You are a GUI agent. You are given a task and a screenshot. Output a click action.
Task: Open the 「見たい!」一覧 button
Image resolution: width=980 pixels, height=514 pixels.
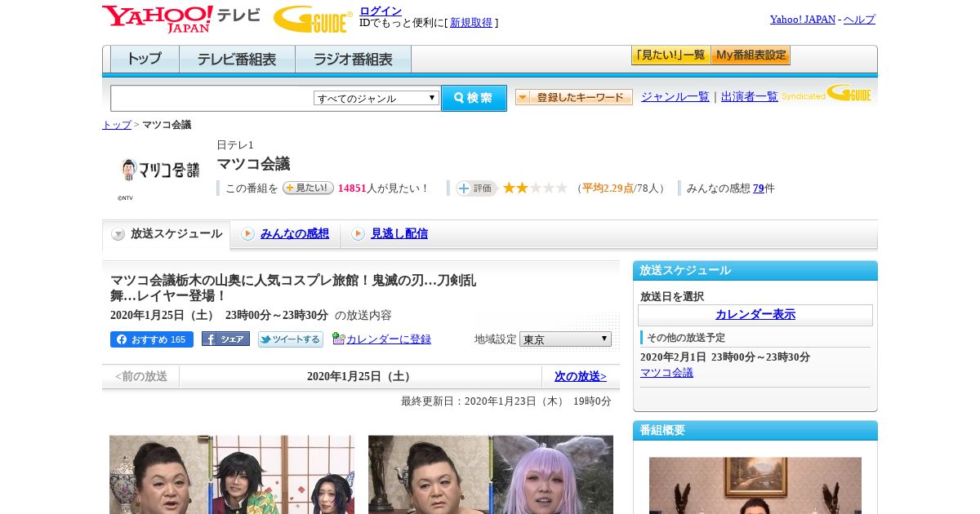coord(670,55)
